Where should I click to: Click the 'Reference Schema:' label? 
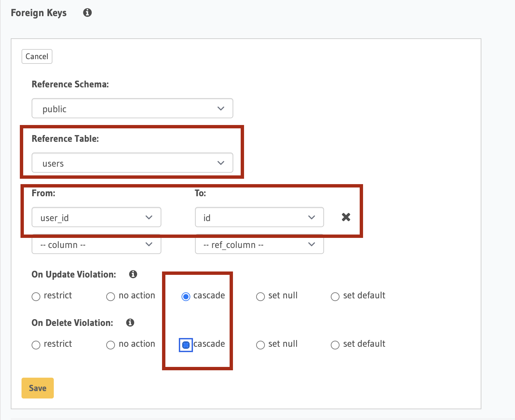point(70,84)
